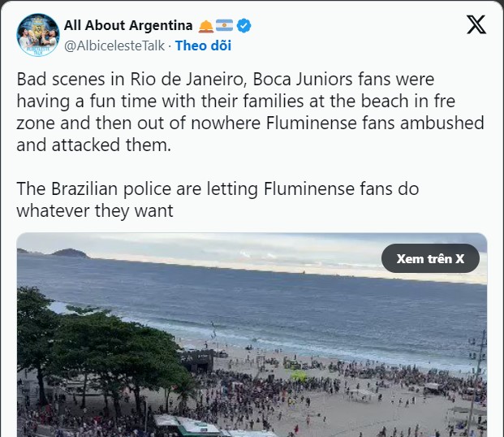
Task: Click the X logo in the top corner
Action: [476, 25]
